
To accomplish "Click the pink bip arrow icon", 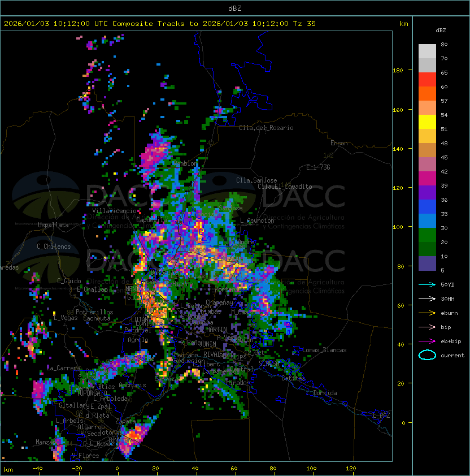I will (427, 327).
